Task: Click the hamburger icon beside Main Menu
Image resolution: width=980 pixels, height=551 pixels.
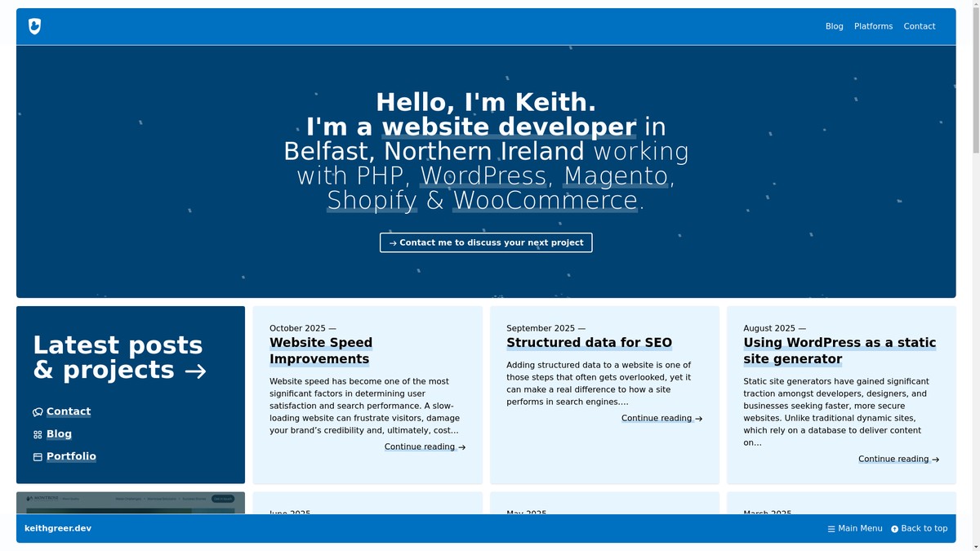Action: [x=831, y=529]
